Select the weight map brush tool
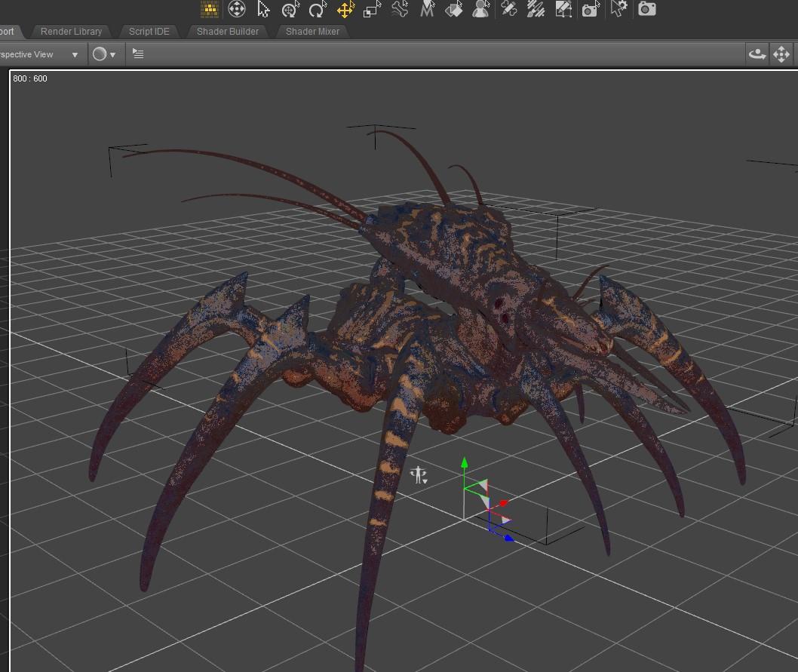The width and height of the screenshot is (798, 672). coord(536,9)
